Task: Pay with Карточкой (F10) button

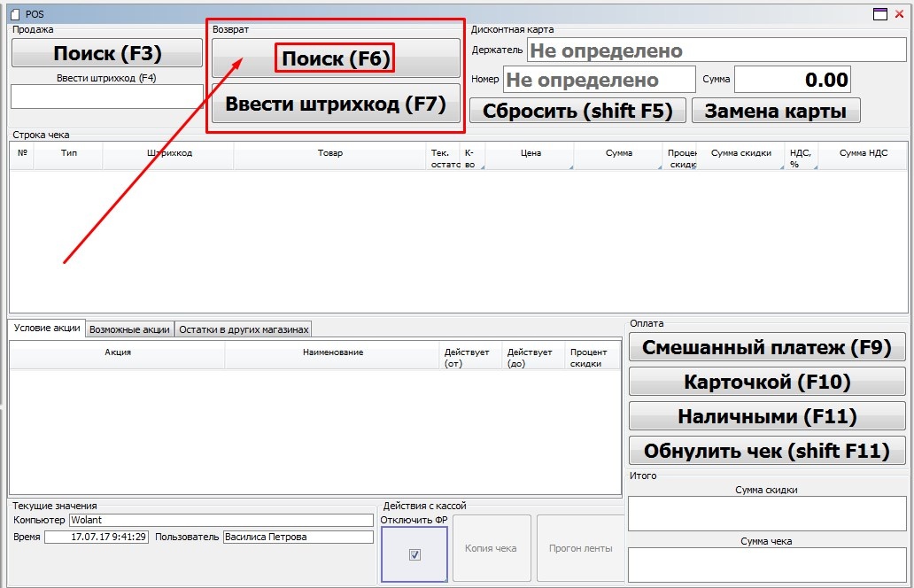Action: pyautogui.click(x=766, y=382)
